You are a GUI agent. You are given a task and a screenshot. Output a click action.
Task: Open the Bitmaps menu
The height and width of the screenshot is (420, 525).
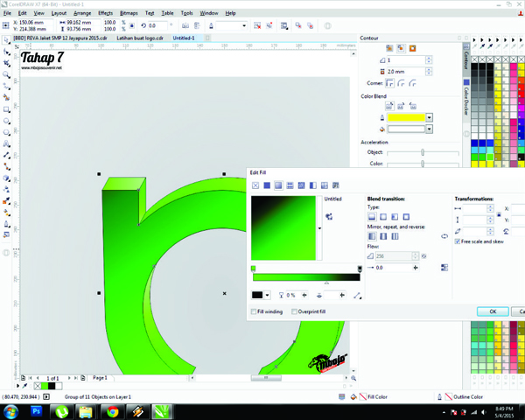coord(129,13)
